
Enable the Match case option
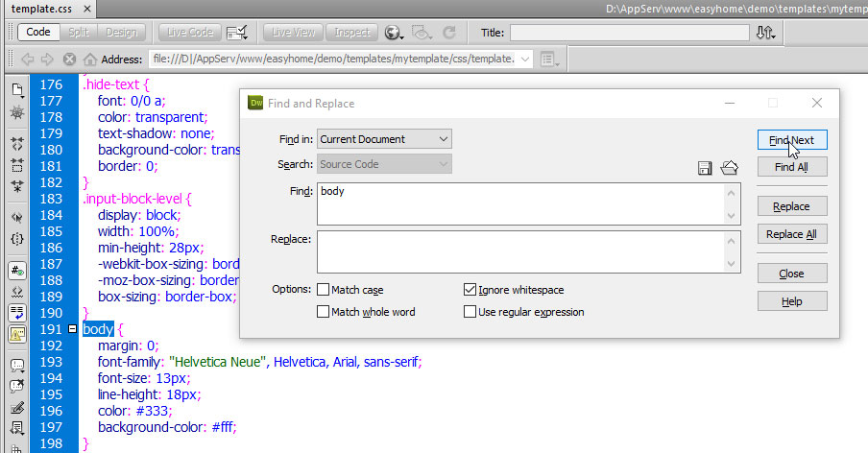(x=324, y=290)
